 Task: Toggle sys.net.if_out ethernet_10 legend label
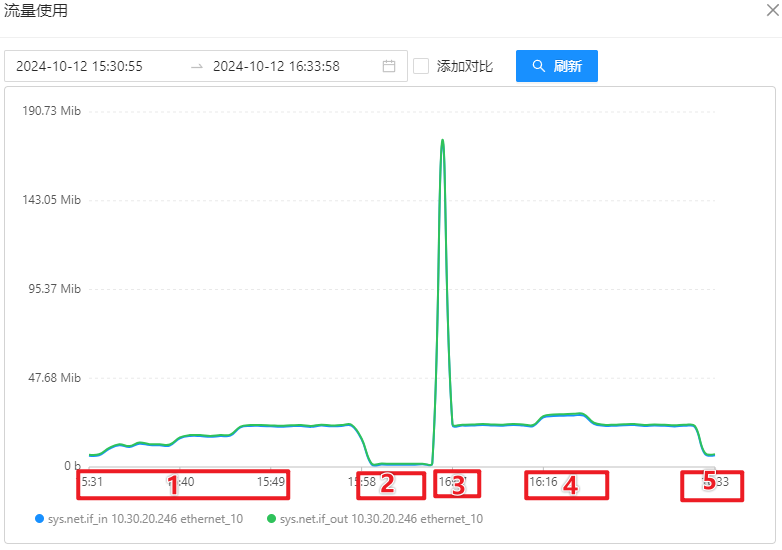click(381, 519)
